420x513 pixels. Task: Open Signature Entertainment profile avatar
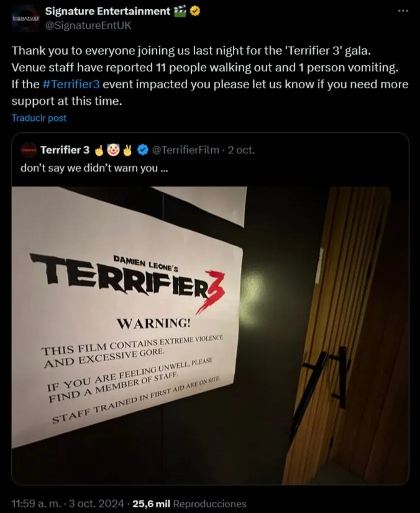click(25, 18)
